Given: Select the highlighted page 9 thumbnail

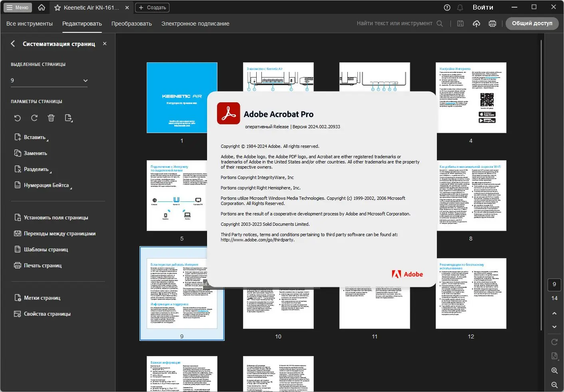Looking at the screenshot, I should [182, 293].
